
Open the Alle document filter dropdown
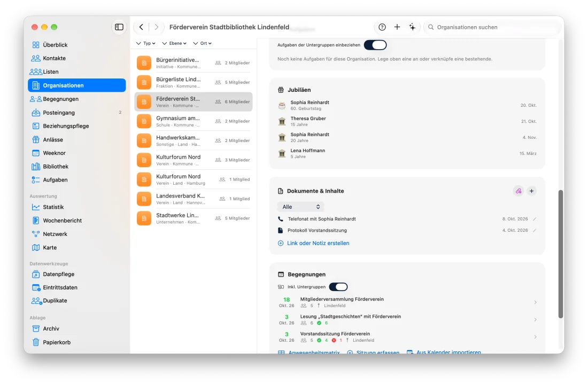point(301,207)
